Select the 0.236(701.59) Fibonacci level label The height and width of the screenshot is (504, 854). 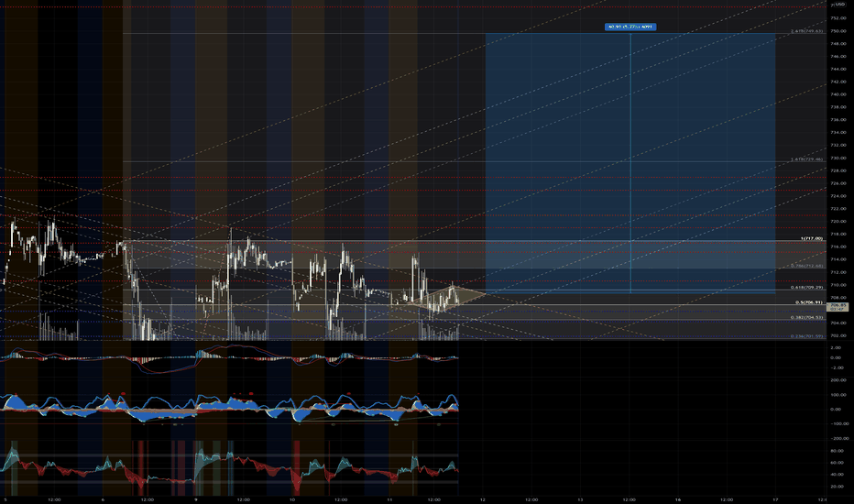(x=806, y=336)
